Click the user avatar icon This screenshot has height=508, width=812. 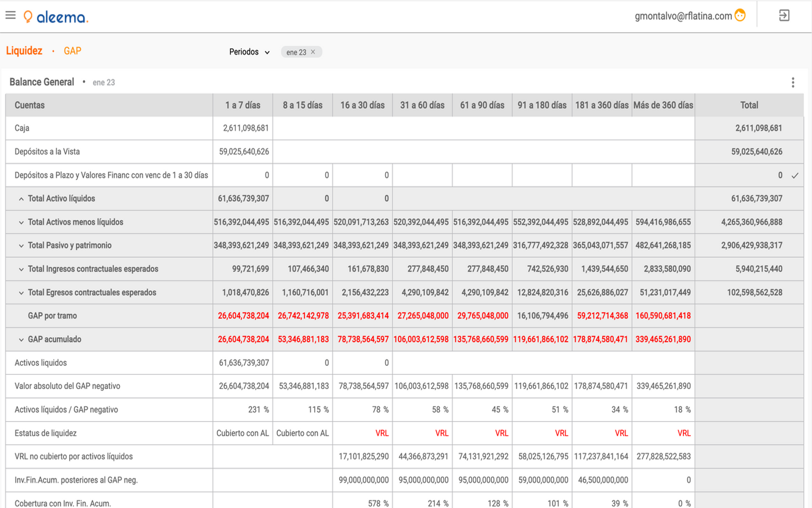click(x=740, y=16)
